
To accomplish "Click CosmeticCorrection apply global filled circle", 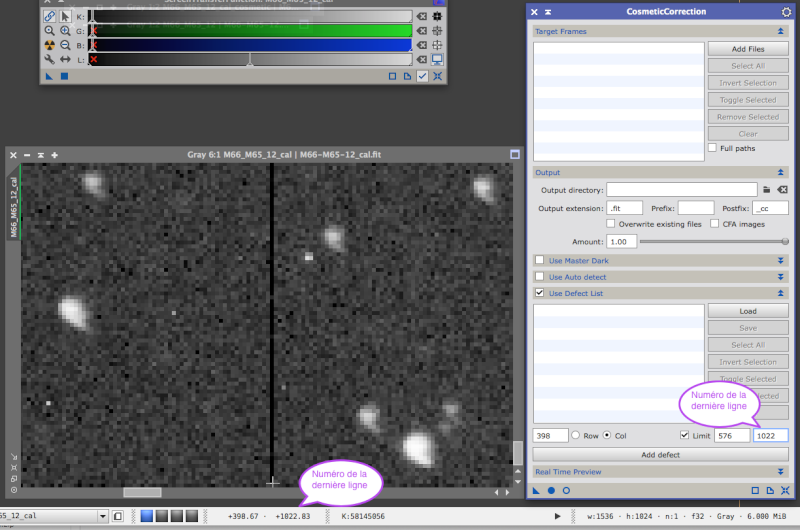I will coord(551,491).
